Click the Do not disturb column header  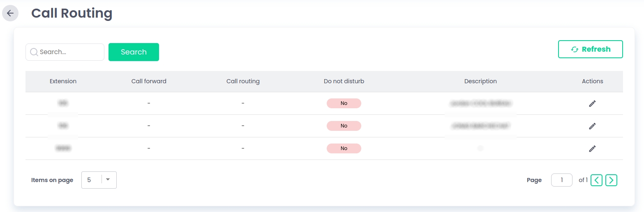click(x=344, y=81)
